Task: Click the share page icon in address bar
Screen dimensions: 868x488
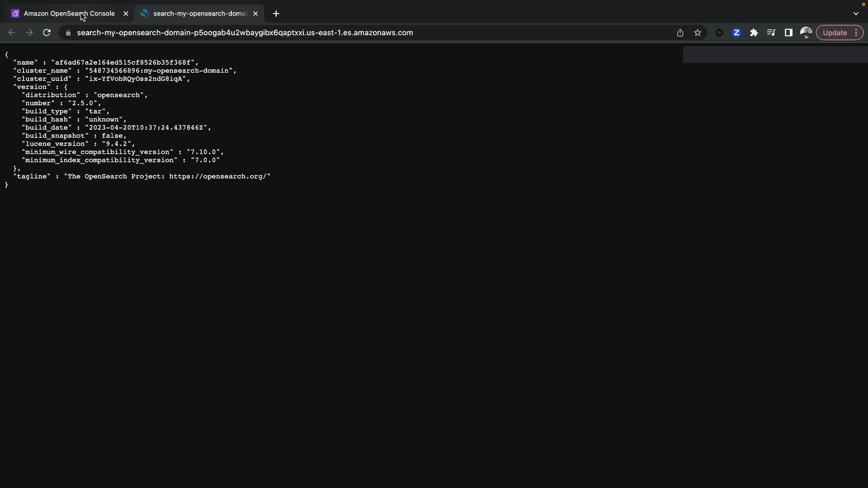Action: (680, 33)
